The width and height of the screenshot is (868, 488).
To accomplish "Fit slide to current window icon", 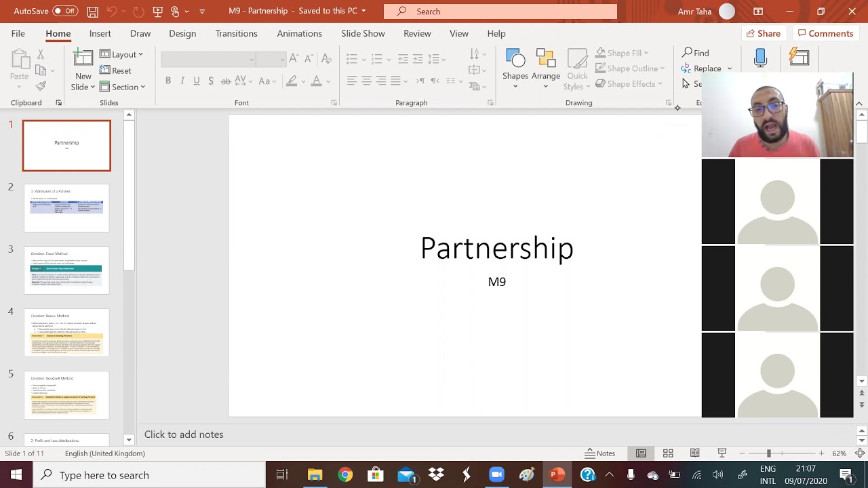I will click(x=860, y=453).
